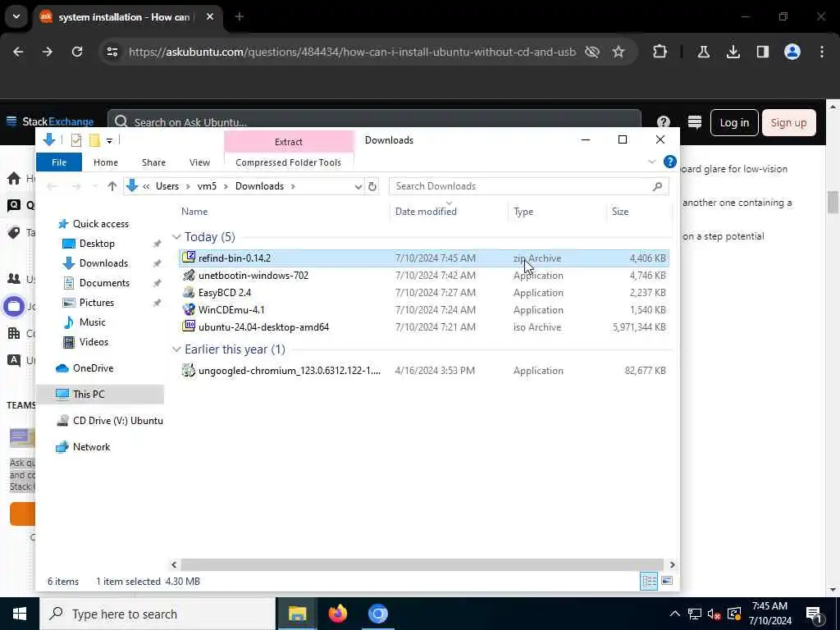Open Network in the navigation pane

coord(91,447)
